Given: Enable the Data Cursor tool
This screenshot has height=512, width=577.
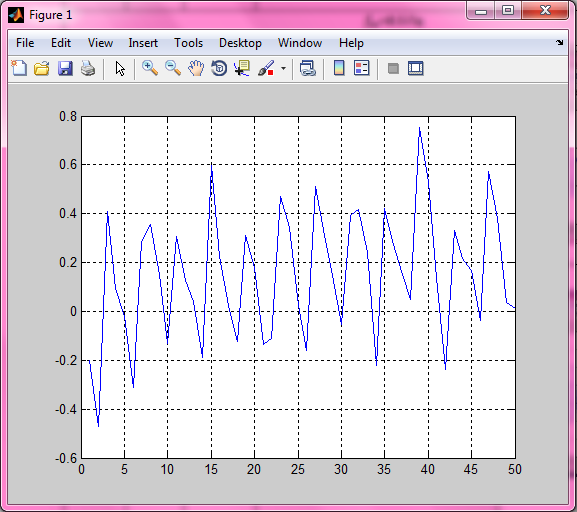Looking at the screenshot, I should 242,68.
